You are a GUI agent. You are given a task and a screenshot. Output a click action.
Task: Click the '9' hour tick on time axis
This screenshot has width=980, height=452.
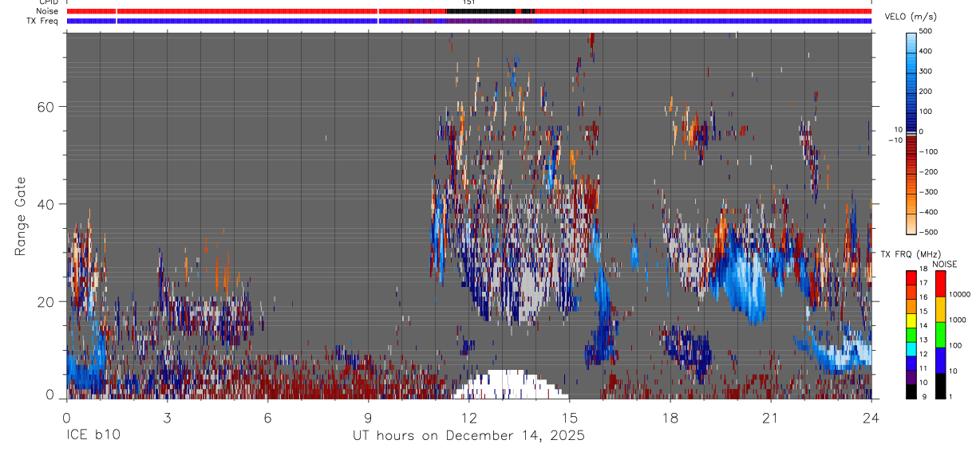pyautogui.click(x=368, y=418)
